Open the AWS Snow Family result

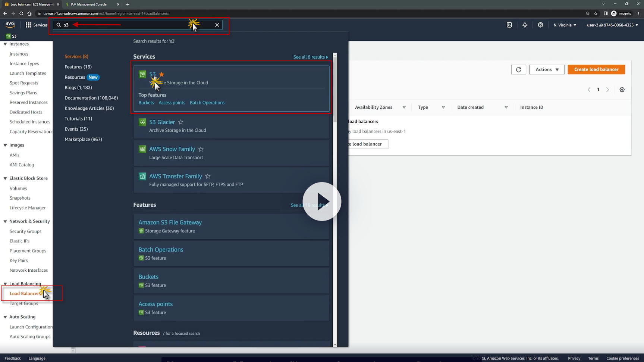click(x=172, y=149)
